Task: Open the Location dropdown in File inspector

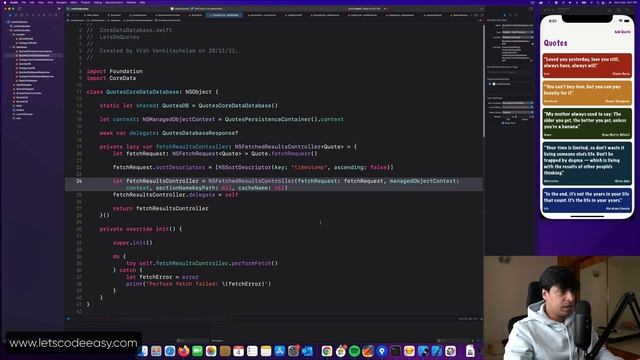Action: click(x=518, y=37)
